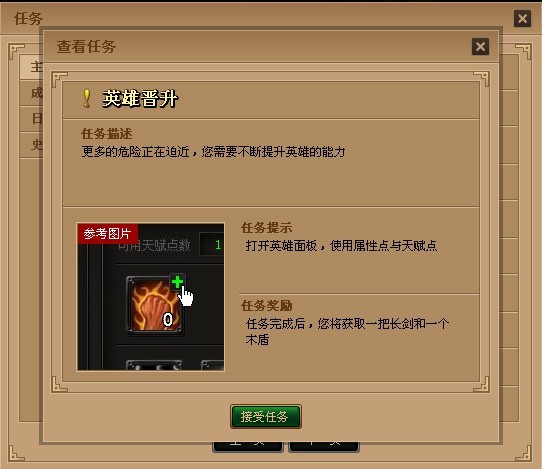The width and height of the screenshot is (542, 469).
Task: Select the flaming fist talent icon
Action: [155, 306]
